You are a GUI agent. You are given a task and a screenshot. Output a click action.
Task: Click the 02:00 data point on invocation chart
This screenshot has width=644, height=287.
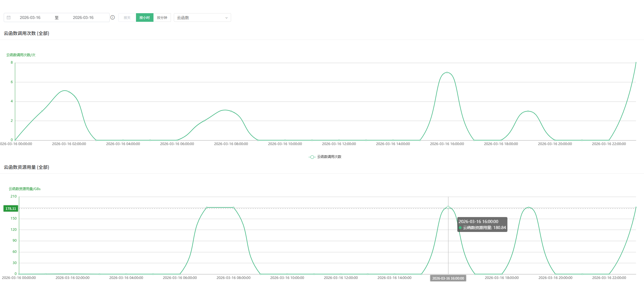[69, 92]
